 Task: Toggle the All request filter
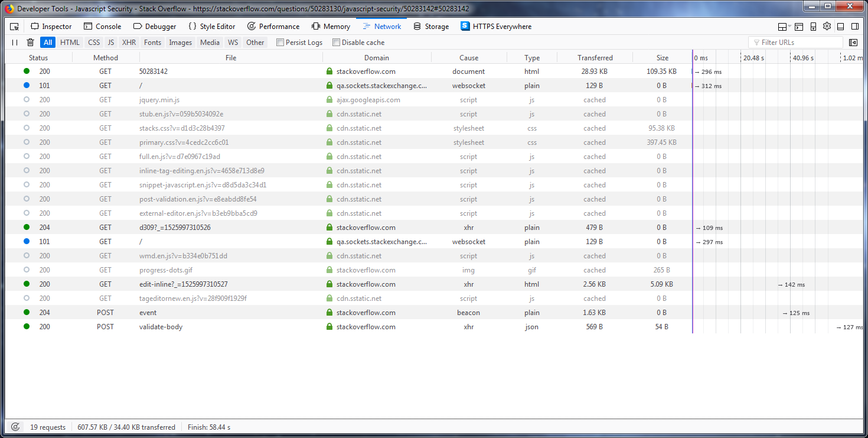pos(48,43)
